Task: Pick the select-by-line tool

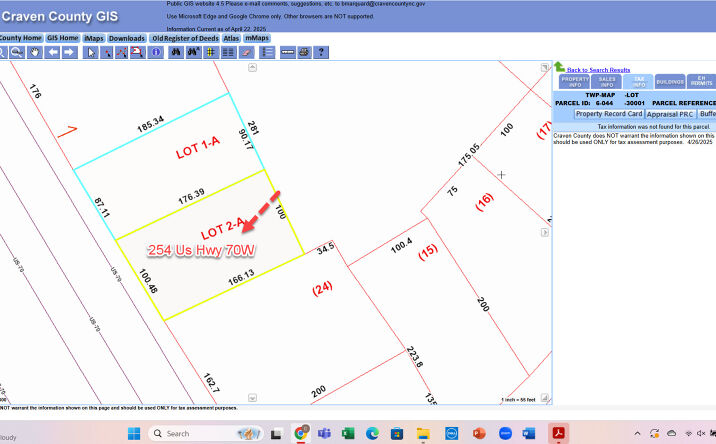Action: click(121, 52)
